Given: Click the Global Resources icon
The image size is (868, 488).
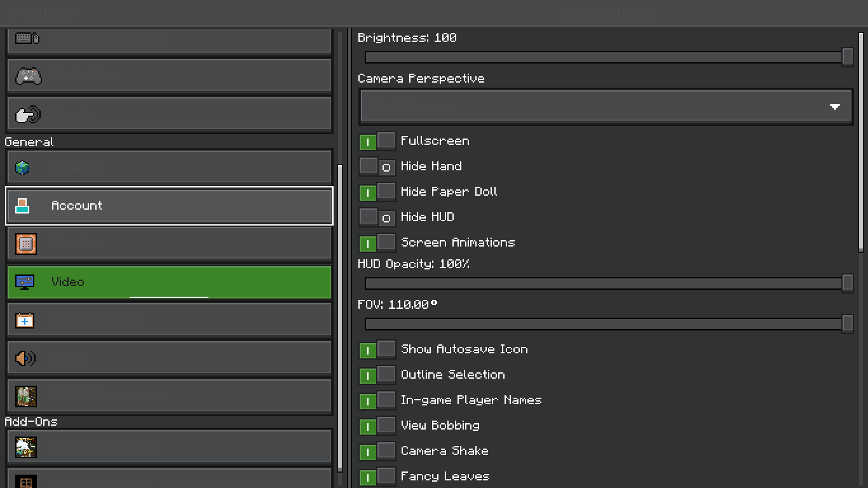Looking at the screenshot, I should click(26, 396).
